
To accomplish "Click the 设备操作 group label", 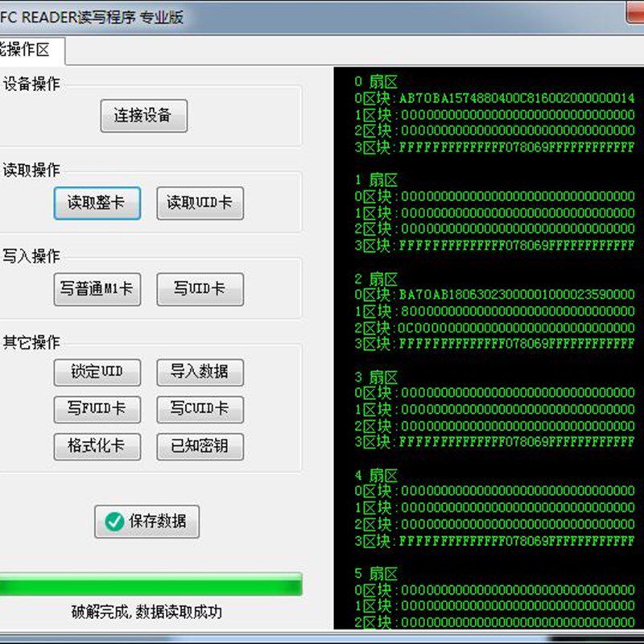I will click(31, 84).
